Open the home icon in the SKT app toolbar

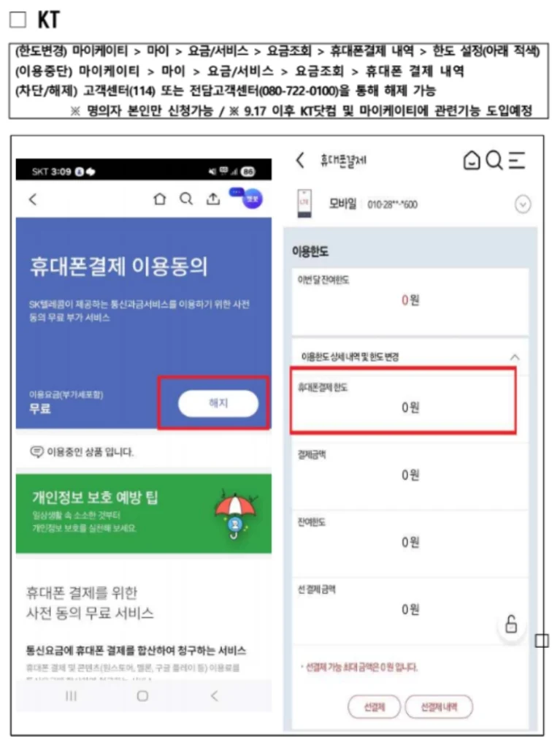(x=160, y=199)
